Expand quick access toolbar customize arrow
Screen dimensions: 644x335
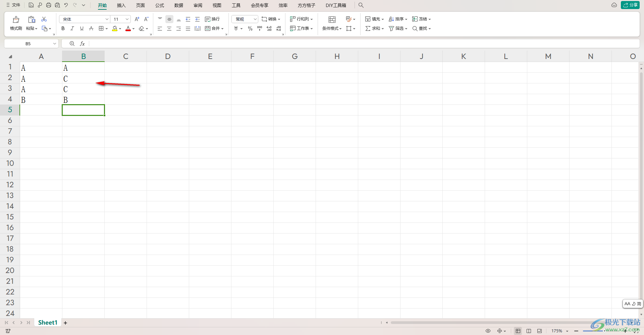pos(84,5)
